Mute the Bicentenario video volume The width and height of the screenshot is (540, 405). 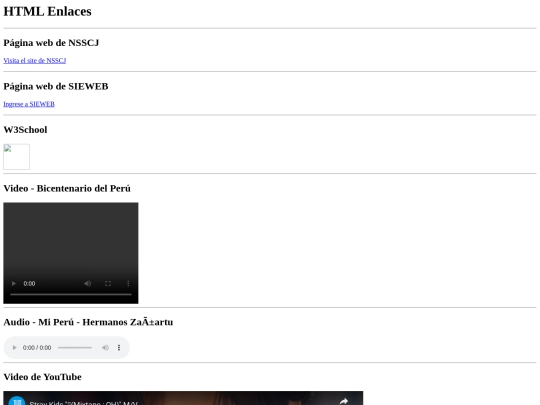point(88,283)
